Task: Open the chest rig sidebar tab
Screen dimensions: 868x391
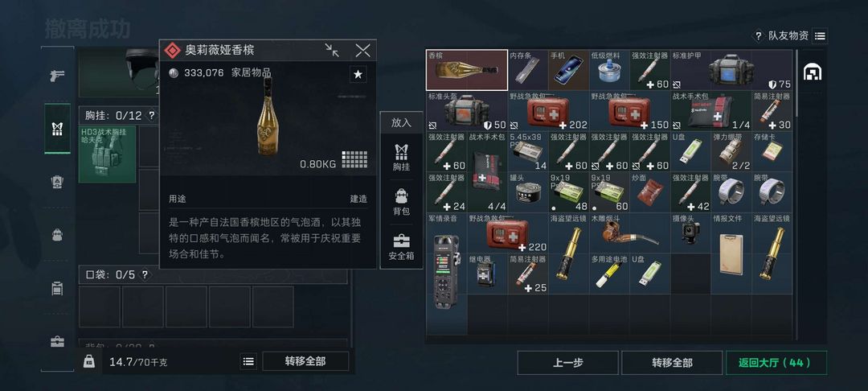Action: tap(57, 129)
